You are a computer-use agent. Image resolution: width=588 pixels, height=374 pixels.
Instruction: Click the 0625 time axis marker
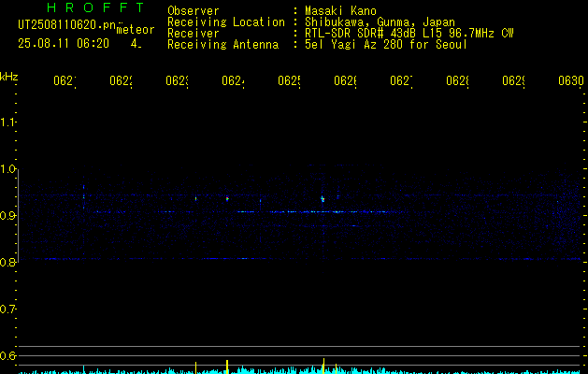pos(289,80)
